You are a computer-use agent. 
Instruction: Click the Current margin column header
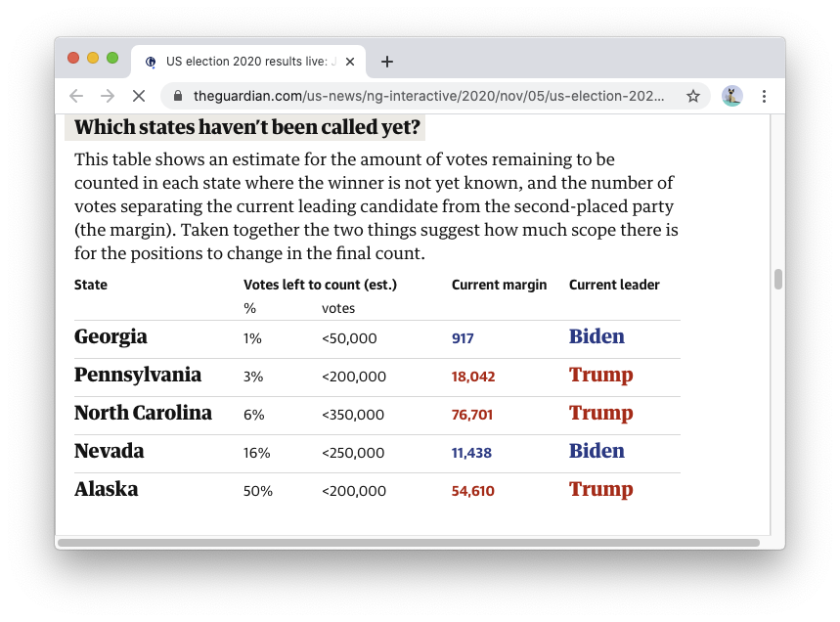pyautogui.click(x=499, y=285)
